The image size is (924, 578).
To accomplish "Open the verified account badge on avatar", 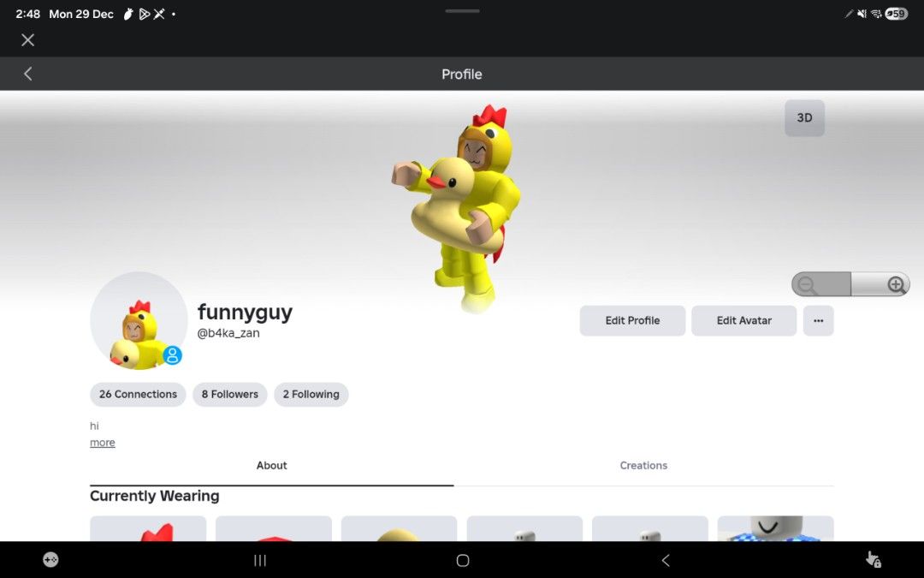I will (171, 356).
